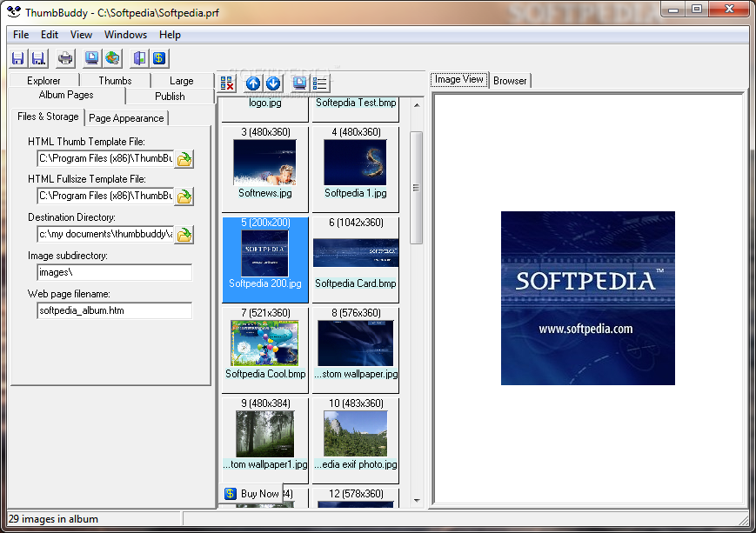This screenshot has height=533, width=756.
Task: Click the blue move up arrow icon
Action: (x=253, y=83)
